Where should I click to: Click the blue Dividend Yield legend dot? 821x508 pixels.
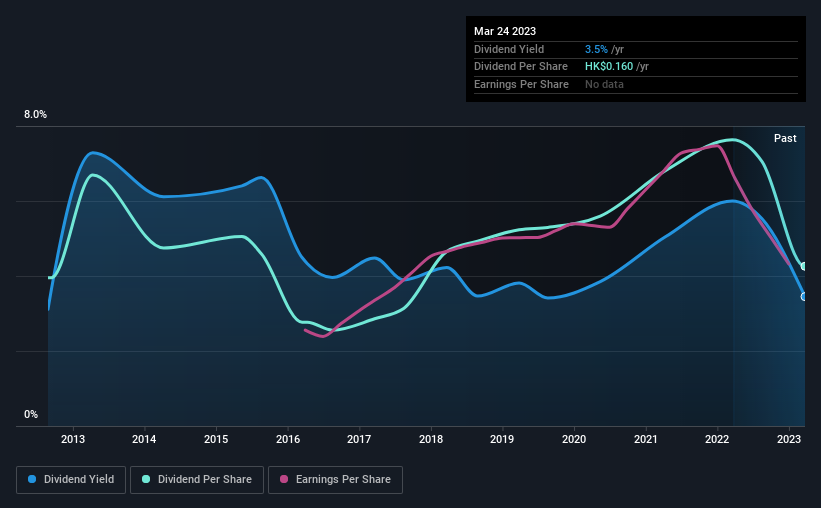[32, 479]
